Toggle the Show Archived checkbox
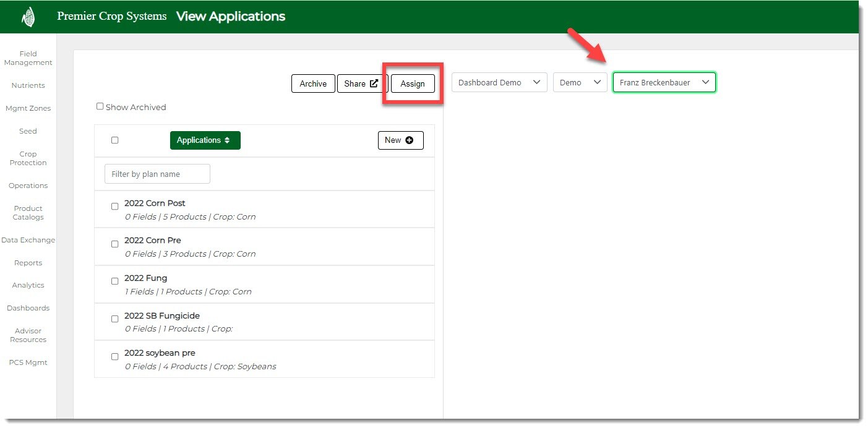 click(x=100, y=106)
